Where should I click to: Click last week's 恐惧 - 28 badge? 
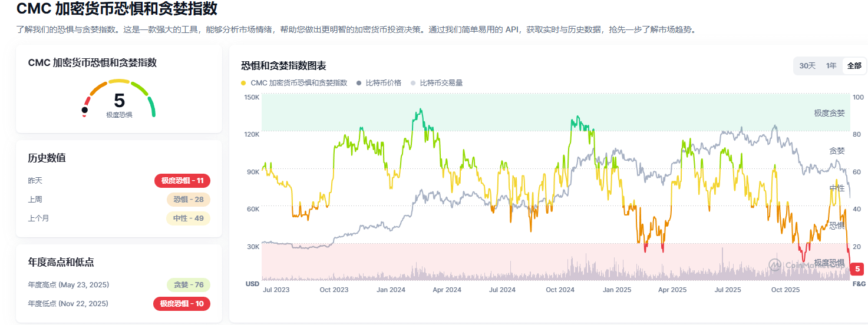tap(188, 200)
